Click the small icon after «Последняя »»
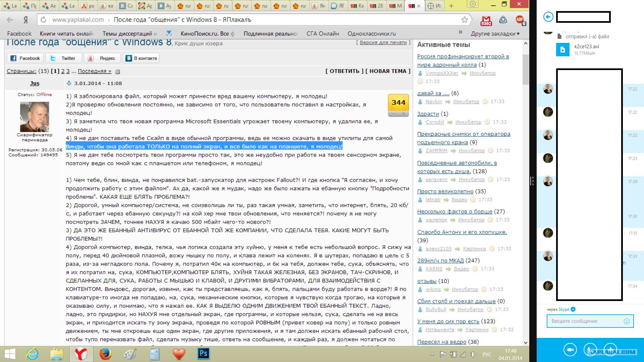Viewport: 644px width, 362px height. pyautogui.click(x=117, y=71)
